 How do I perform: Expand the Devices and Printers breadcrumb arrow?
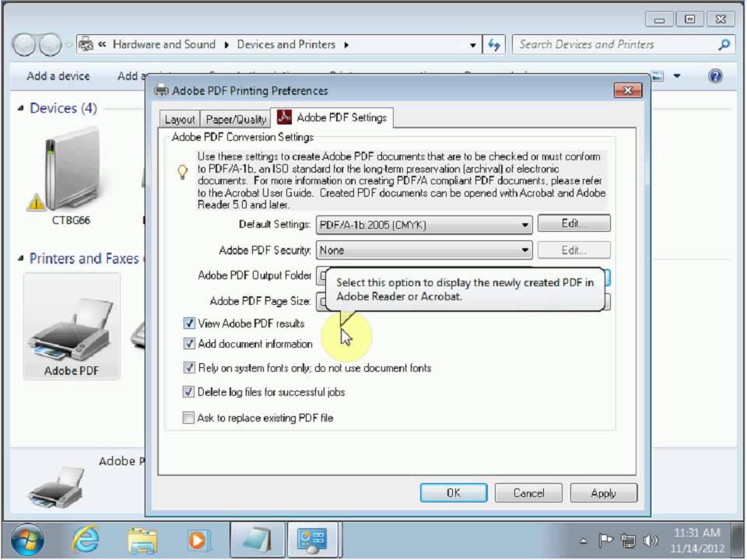pyautogui.click(x=346, y=45)
